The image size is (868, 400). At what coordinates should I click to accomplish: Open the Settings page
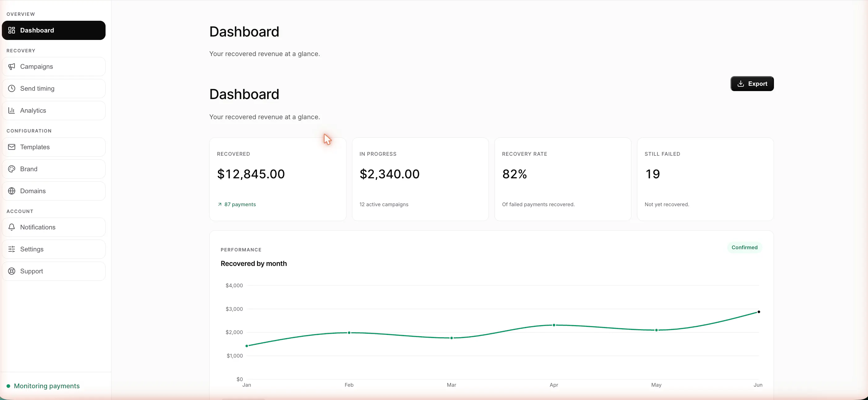point(54,249)
